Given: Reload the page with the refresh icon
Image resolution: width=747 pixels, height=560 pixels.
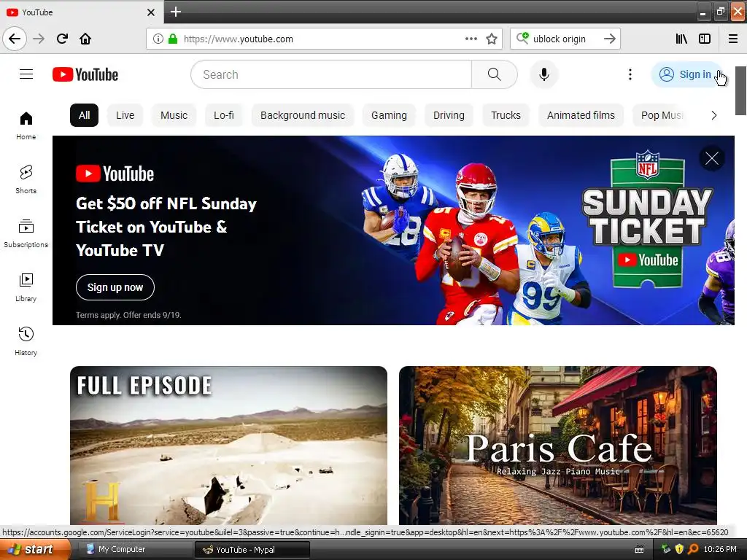Looking at the screenshot, I should tap(62, 39).
